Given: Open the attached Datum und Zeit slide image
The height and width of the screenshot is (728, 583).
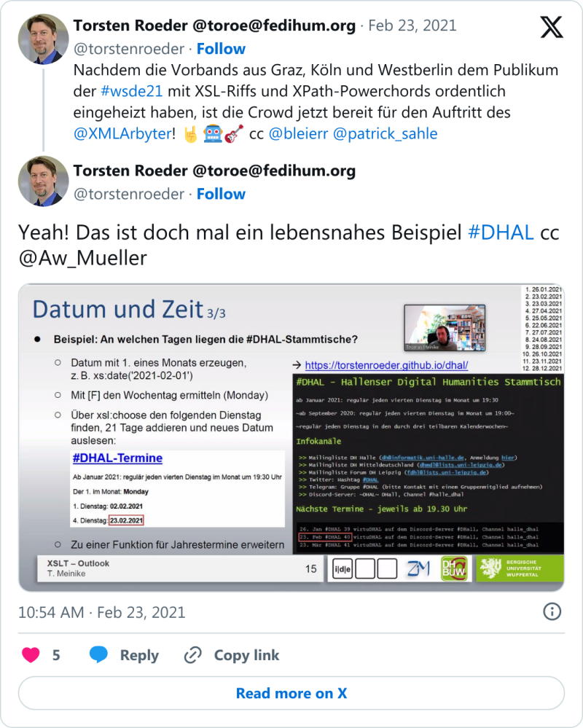Looking at the screenshot, I should click(x=291, y=437).
